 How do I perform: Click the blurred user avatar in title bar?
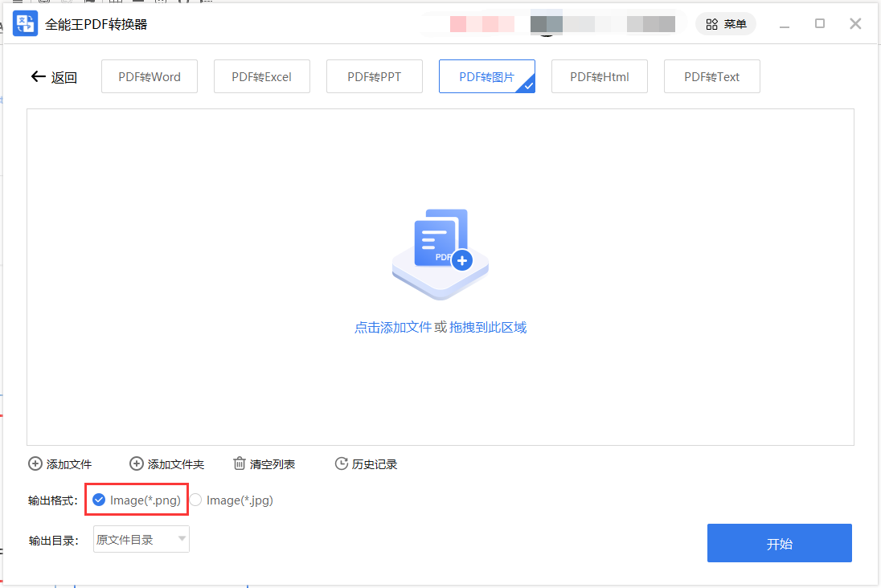(x=547, y=22)
